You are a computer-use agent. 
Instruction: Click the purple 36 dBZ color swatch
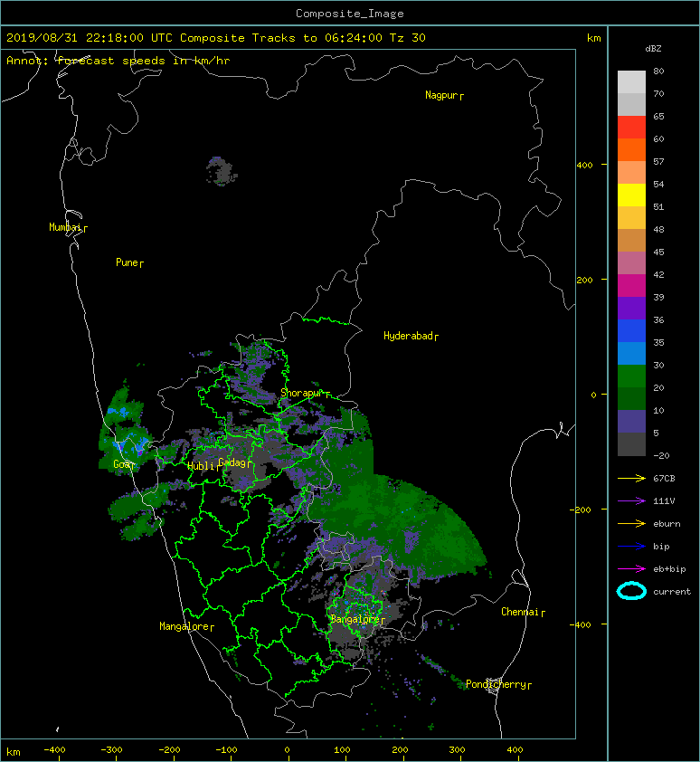click(x=631, y=309)
